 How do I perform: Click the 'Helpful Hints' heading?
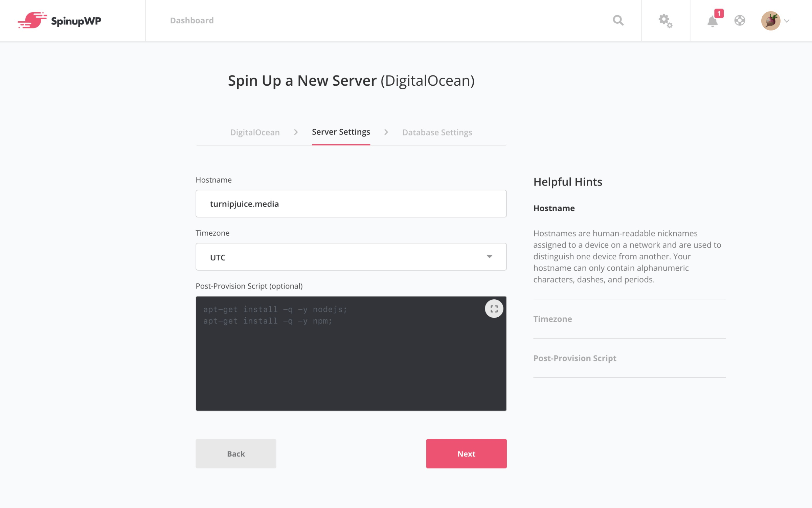(568, 182)
